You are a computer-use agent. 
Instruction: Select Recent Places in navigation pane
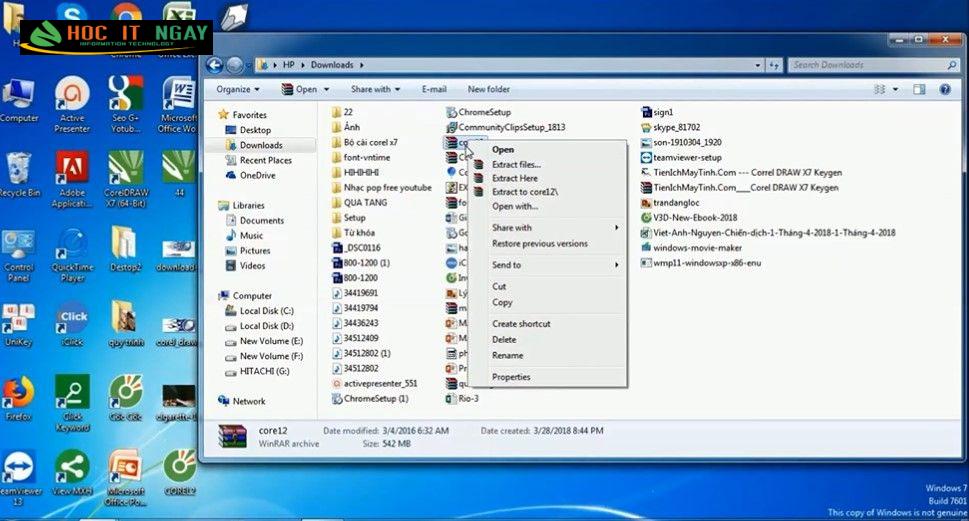pyautogui.click(x=265, y=161)
